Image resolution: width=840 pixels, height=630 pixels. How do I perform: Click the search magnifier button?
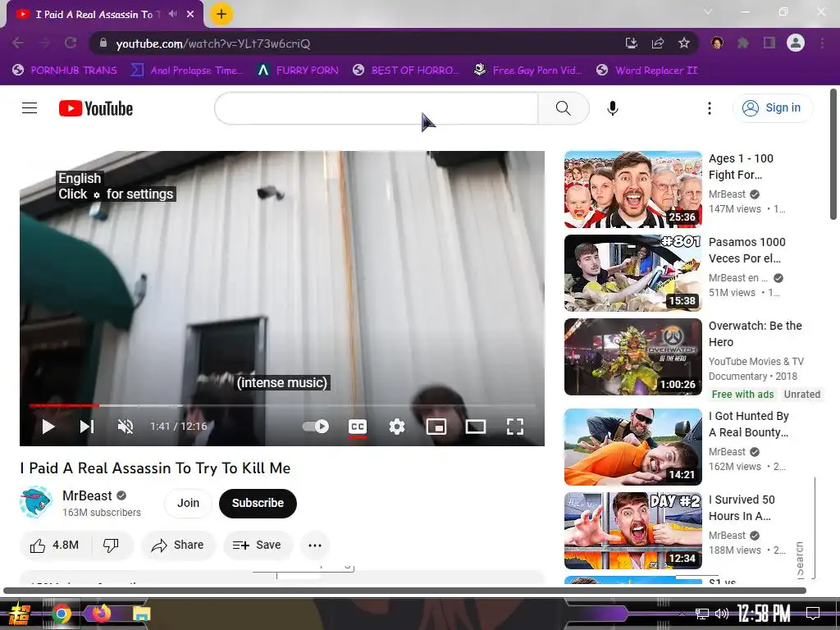[x=563, y=108]
